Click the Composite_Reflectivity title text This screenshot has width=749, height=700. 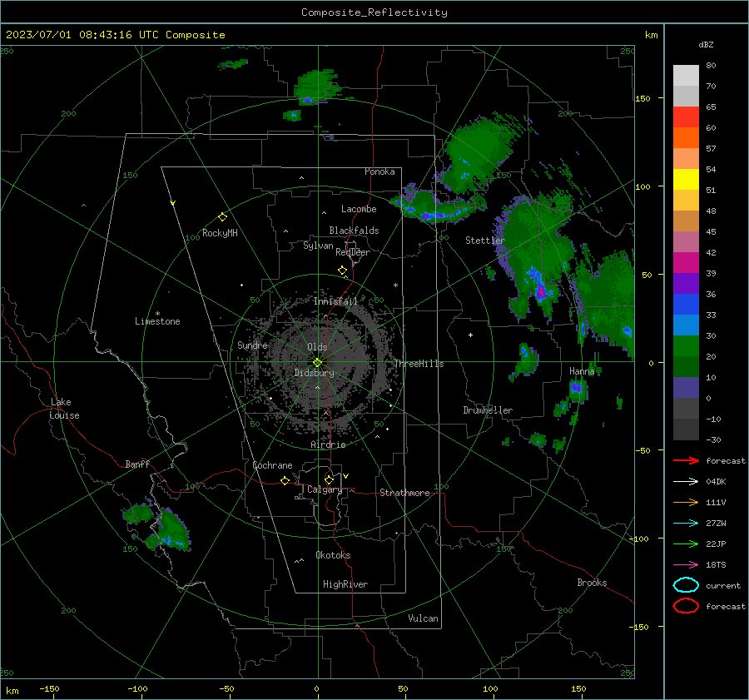(374, 12)
